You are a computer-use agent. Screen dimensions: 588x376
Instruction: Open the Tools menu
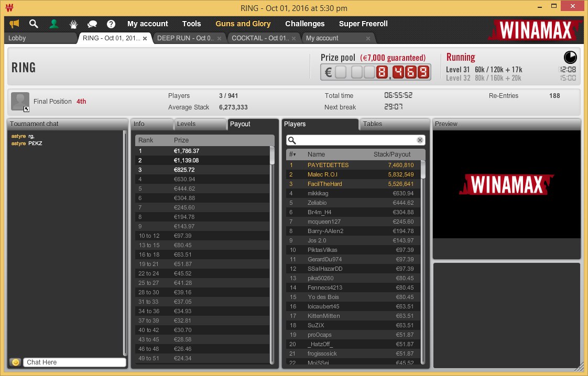click(x=191, y=24)
